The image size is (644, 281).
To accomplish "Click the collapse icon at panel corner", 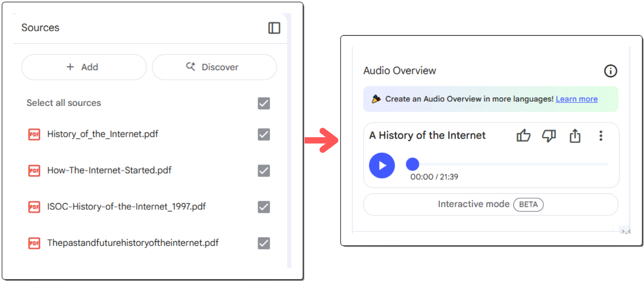I will [x=626, y=231].
